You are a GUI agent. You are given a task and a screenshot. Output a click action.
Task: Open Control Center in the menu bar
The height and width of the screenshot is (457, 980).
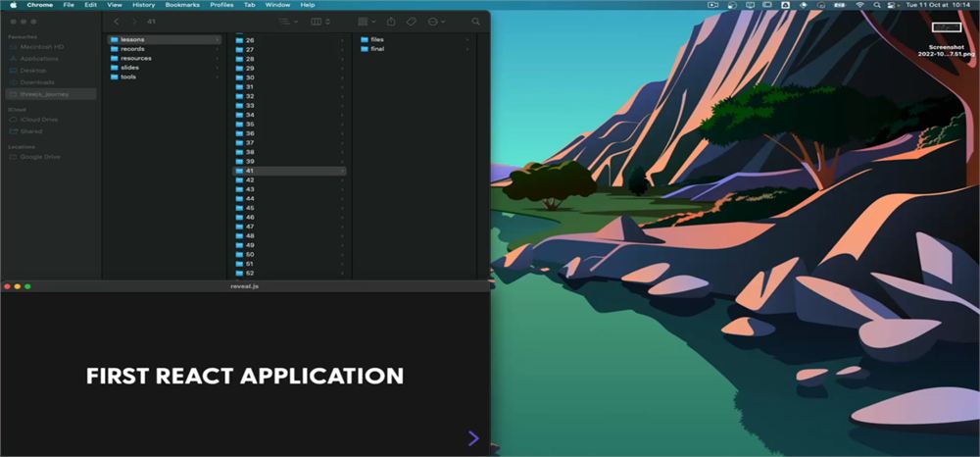[893, 4]
